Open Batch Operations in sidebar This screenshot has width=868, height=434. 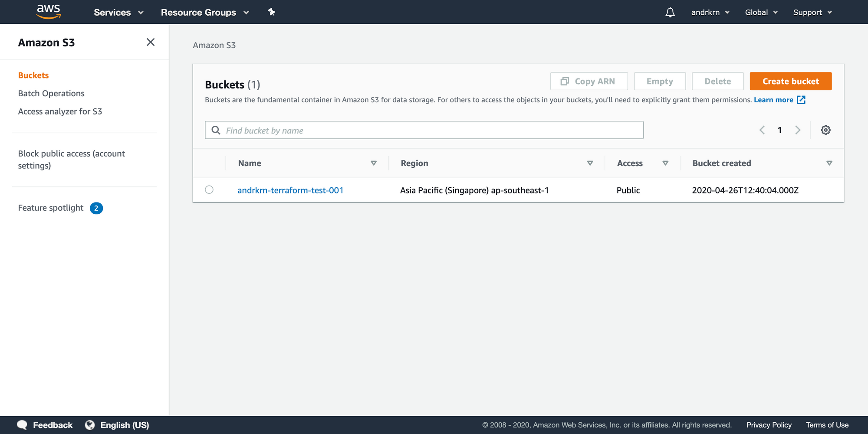coord(51,94)
